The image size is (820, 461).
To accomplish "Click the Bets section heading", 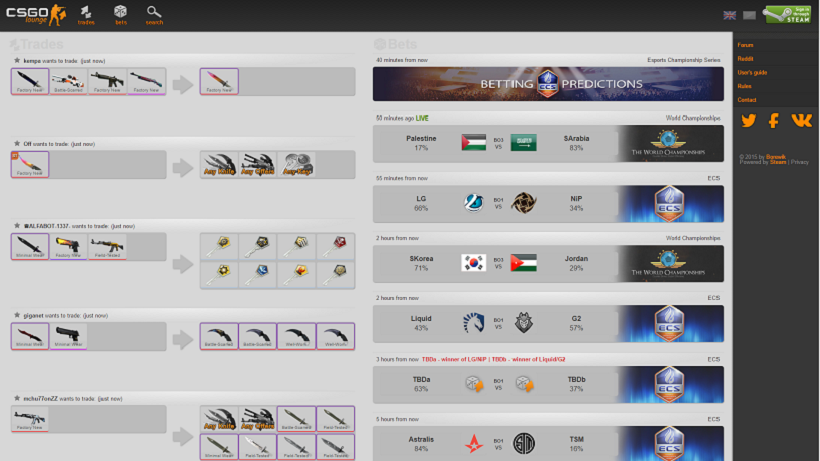I will point(395,44).
